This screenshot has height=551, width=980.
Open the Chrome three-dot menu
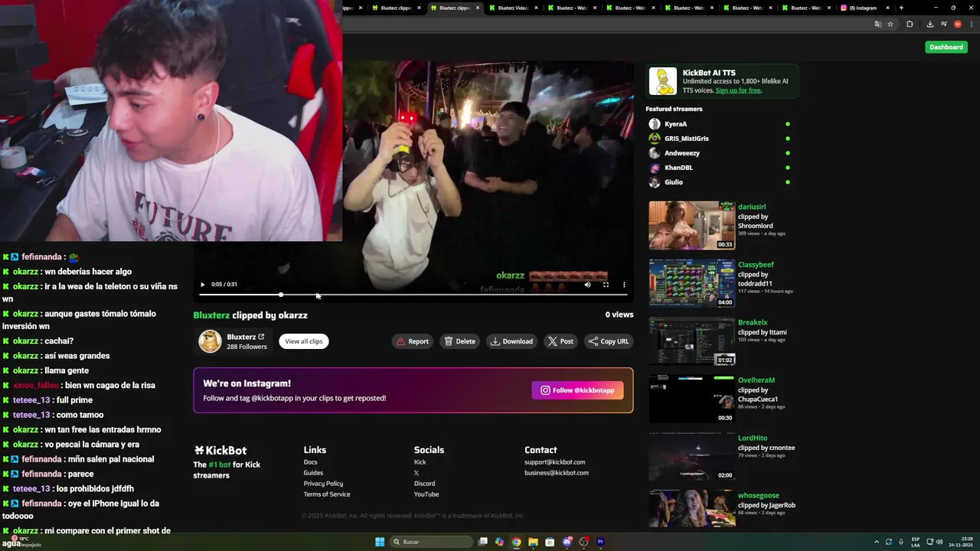[970, 24]
